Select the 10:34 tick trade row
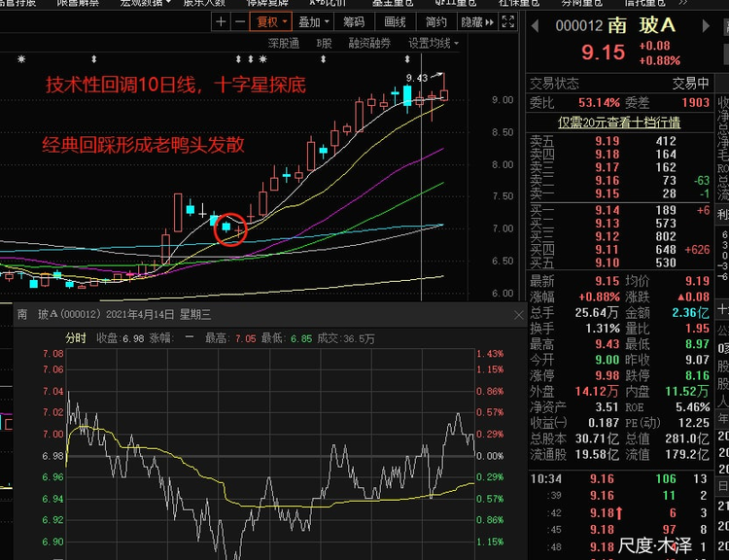The image size is (729, 560). [619, 478]
